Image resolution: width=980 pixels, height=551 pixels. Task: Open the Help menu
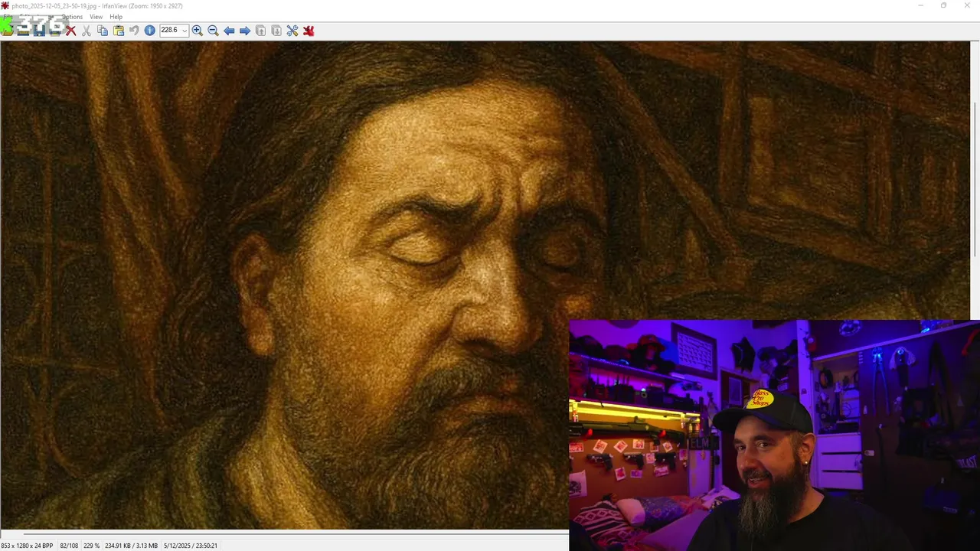(116, 17)
